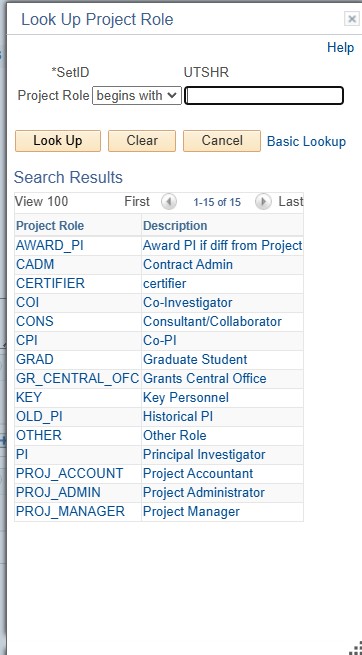This screenshot has width=362, height=655.
Task: Show previous results page arrow icon
Action: (169, 202)
